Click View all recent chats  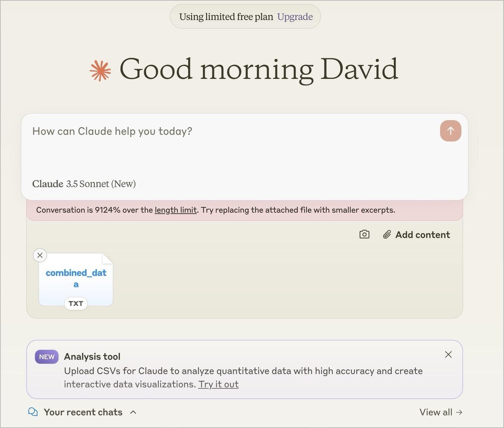point(441,412)
